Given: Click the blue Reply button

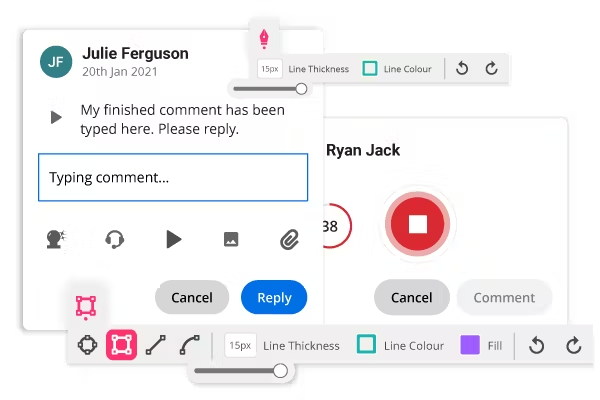Looking at the screenshot, I should coord(274,297).
